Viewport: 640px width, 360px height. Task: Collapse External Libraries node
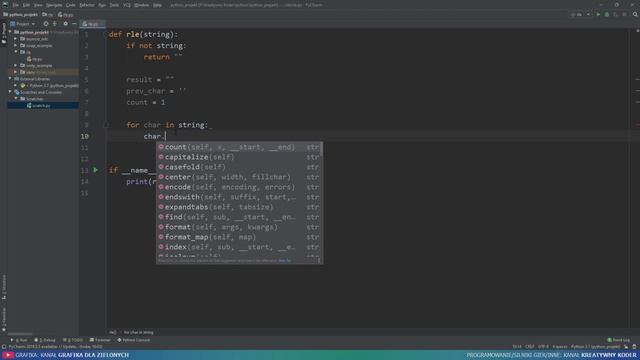10,79
